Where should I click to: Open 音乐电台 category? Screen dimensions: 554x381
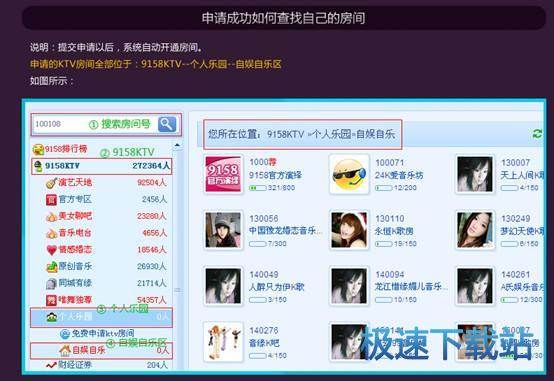coord(75,233)
